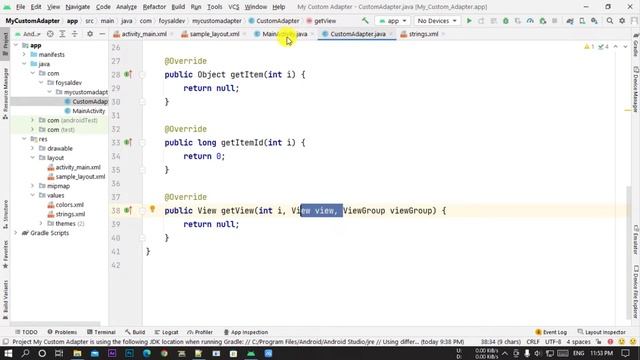640x360 pixels.
Task: Toggle the Resource Manager side panel
Action: [5, 93]
